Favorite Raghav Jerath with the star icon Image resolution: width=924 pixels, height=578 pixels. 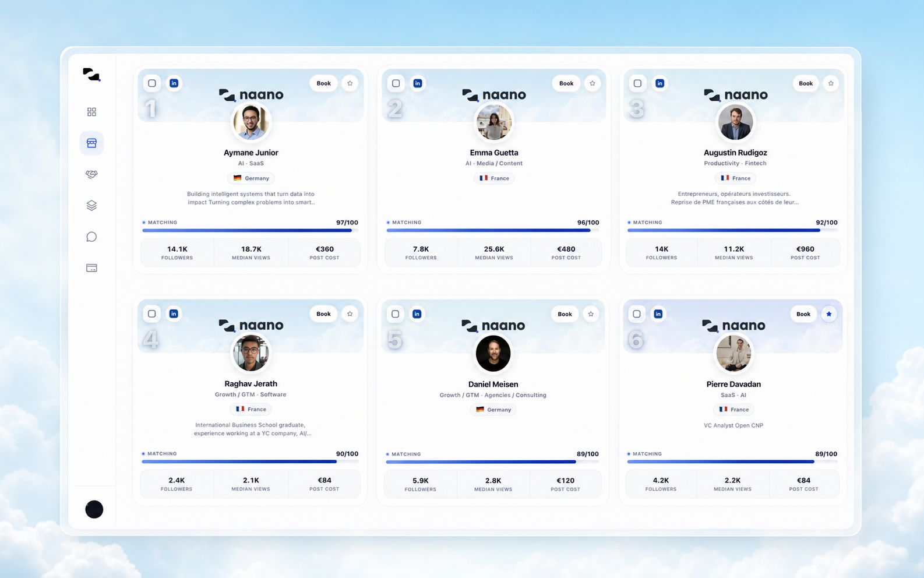350,314
